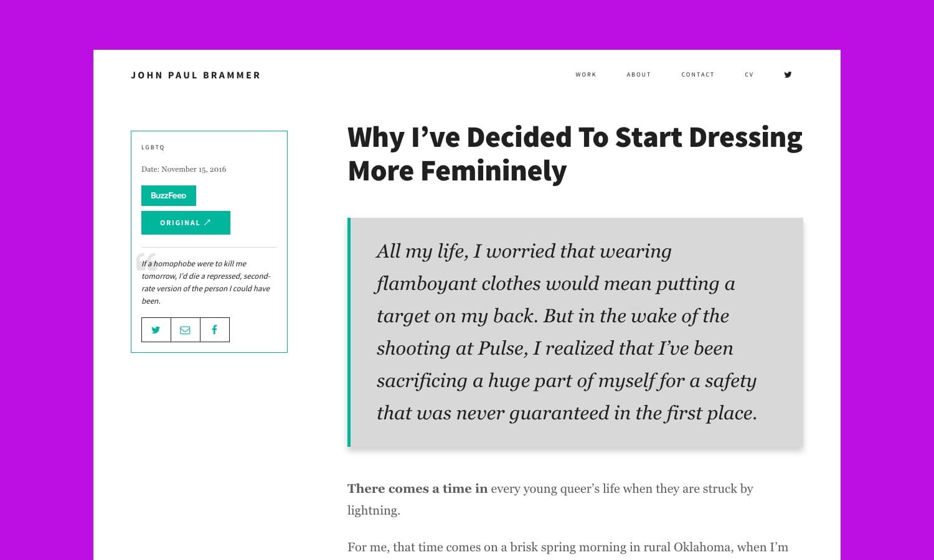The height and width of the screenshot is (560, 934).
Task: Click the large quotation mark graphic in sidebar
Action: click(x=145, y=261)
